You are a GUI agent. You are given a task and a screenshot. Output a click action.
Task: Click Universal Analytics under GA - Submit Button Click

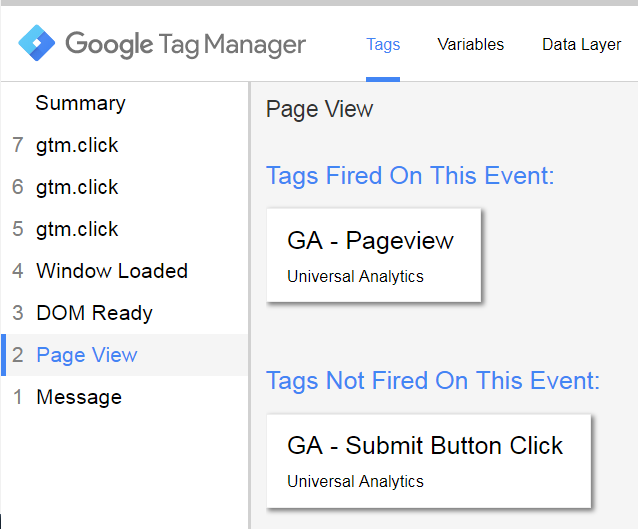[x=355, y=482]
